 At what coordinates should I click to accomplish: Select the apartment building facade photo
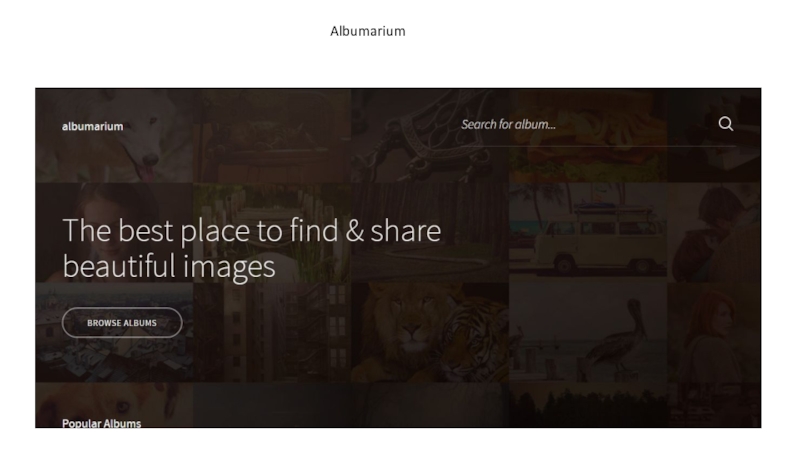(x=272, y=333)
